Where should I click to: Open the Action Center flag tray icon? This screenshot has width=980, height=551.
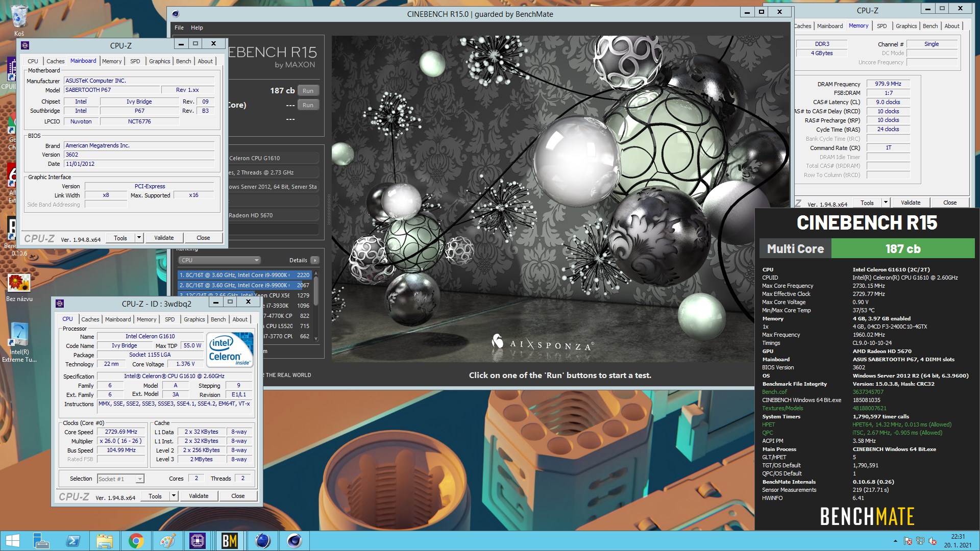coord(908,541)
